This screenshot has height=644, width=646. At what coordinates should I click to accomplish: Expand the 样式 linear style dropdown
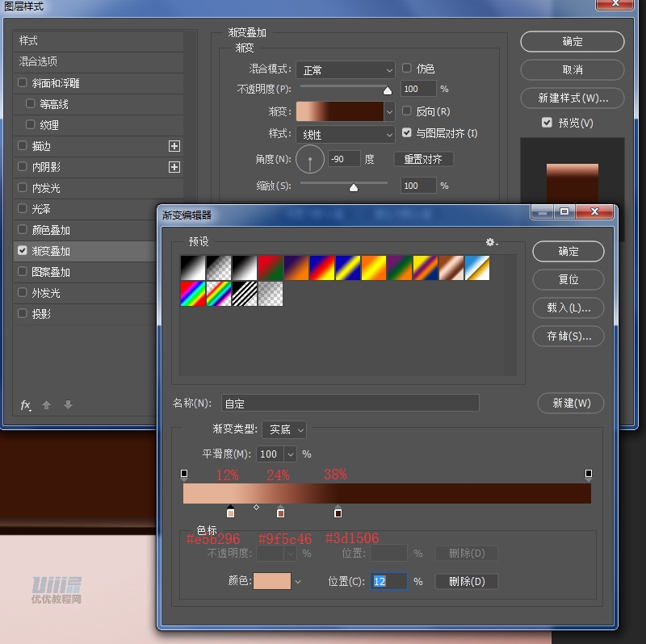(x=345, y=134)
